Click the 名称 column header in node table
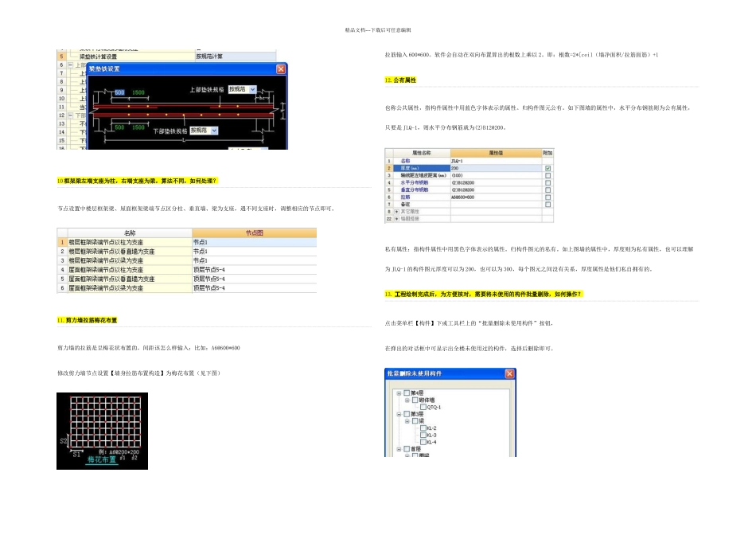Image resolution: width=756 pixels, height=535 pixels. [130, 233]
